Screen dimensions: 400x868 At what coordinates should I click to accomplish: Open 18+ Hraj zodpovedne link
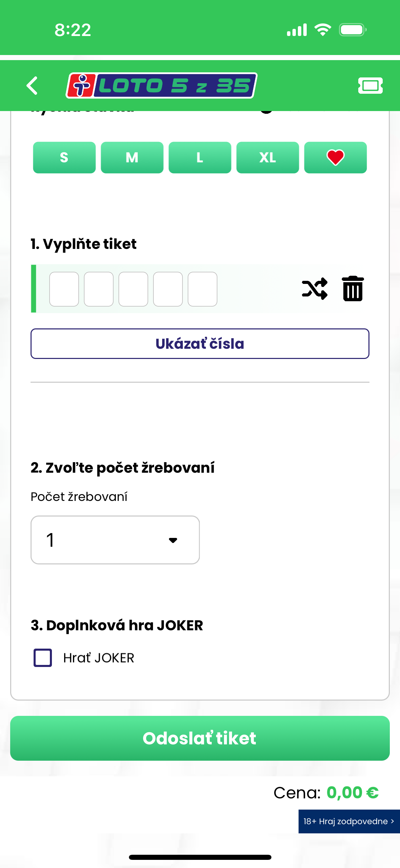(349, 821)
